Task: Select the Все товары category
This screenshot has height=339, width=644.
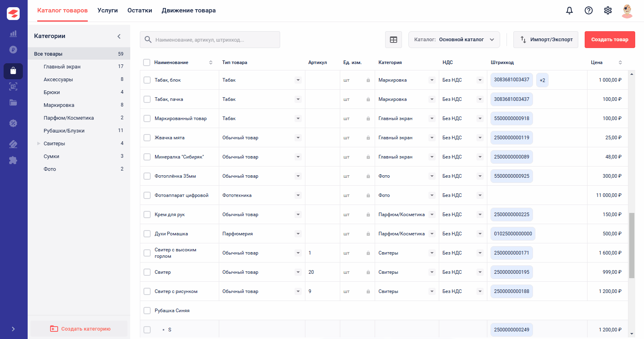Action: 79,54
